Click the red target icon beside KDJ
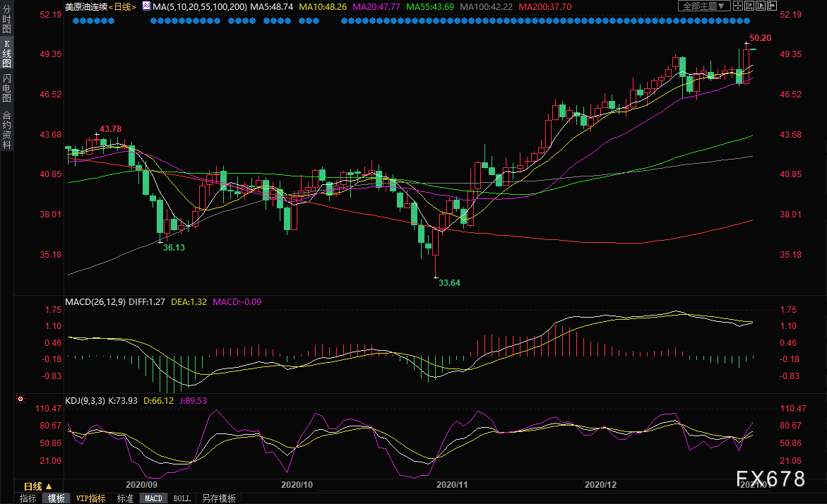Image resolution: width=827 pixels, height=504 pixels. tap(20, 400)
